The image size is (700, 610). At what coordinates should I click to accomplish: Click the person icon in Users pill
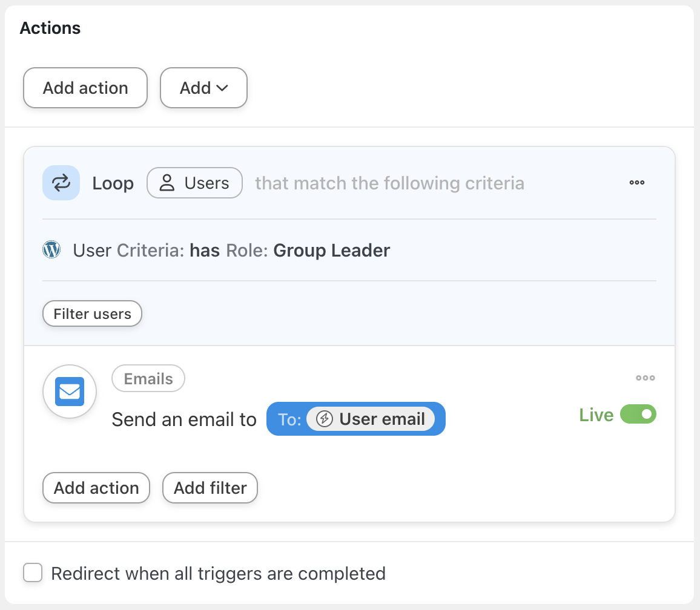pos(167,183)
